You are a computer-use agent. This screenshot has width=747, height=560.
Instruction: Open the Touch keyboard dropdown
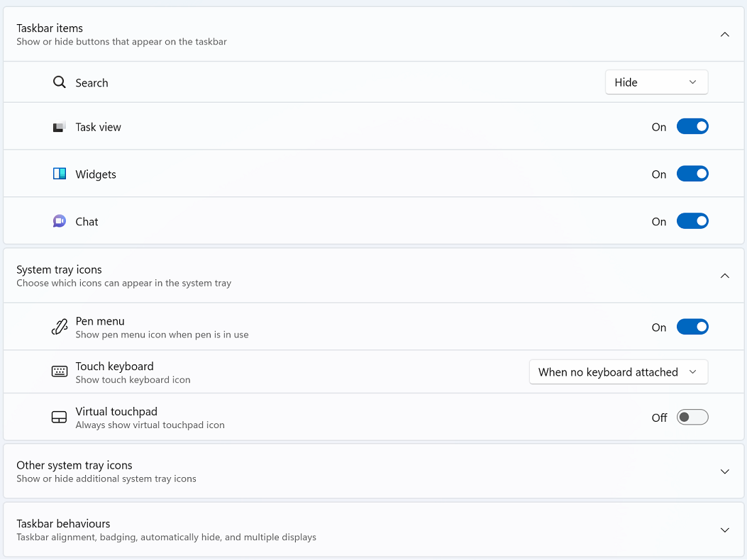[x=619, y=372]
